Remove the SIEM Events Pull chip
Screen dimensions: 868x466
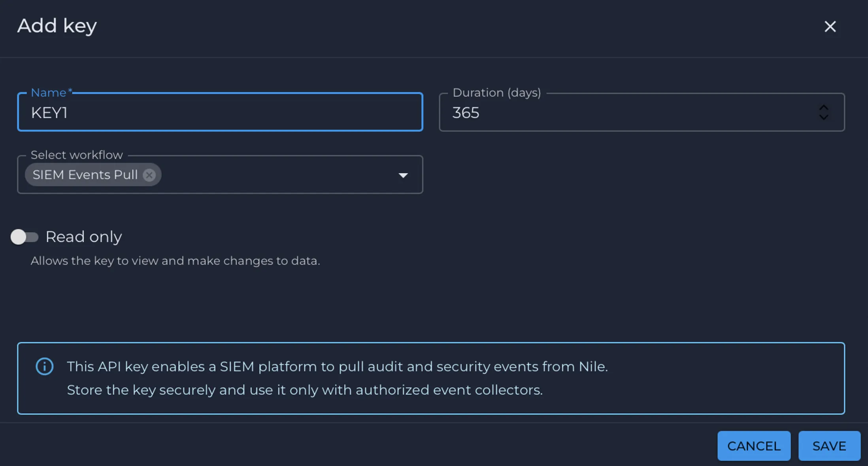pyautogui.click(x=149, y=175)
